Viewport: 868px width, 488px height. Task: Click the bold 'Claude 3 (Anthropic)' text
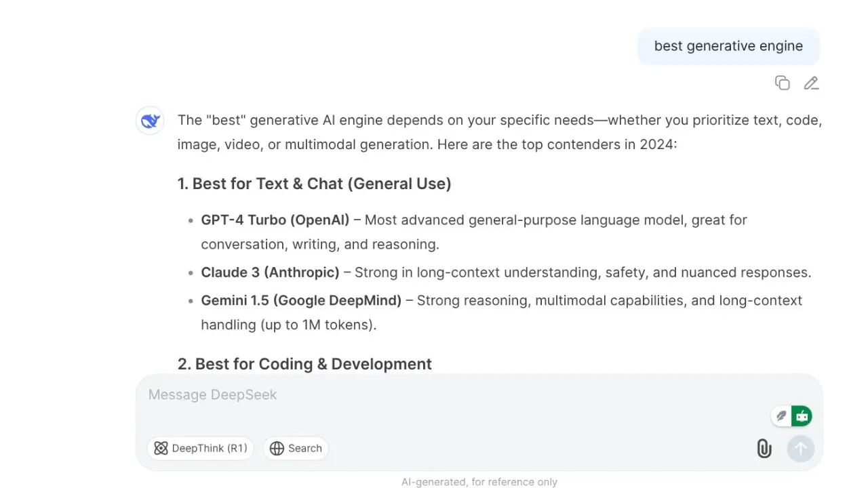point(270,272)
